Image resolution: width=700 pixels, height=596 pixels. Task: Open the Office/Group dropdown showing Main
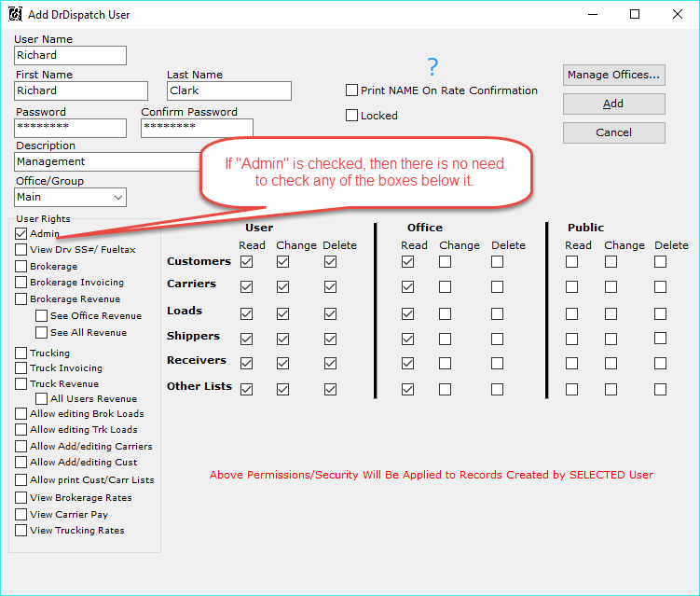coord(70,197)
